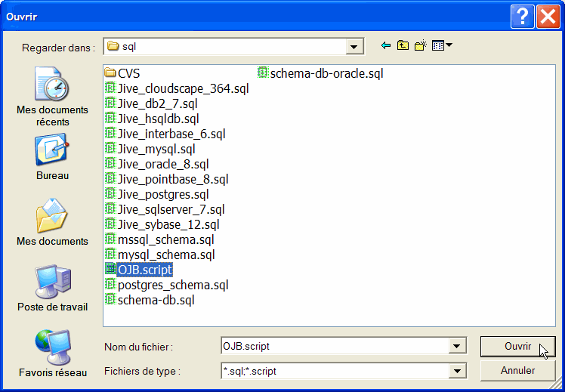
Task: Select file name Jive_sybase_12.sql
Action: pyautogui.click(x=168, y=225)
